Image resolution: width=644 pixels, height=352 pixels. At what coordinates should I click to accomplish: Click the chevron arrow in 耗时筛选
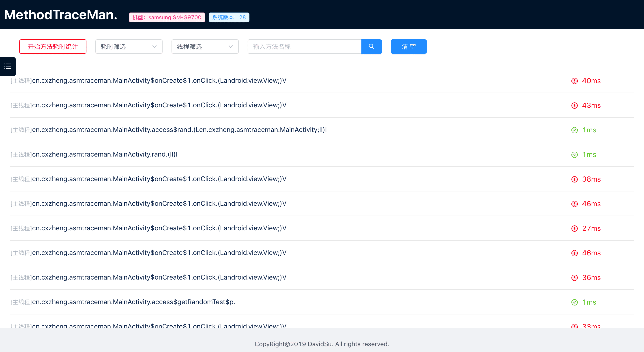(x=154, y=47)
